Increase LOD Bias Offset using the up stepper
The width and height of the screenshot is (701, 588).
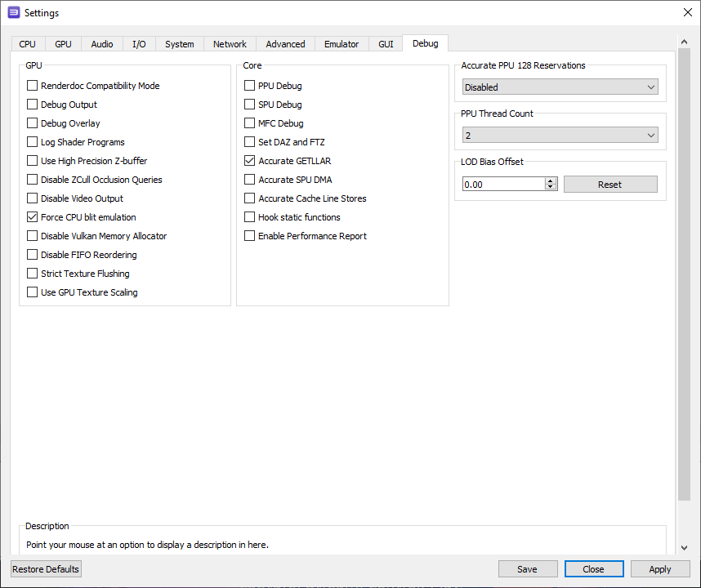(x=552, y=180)
